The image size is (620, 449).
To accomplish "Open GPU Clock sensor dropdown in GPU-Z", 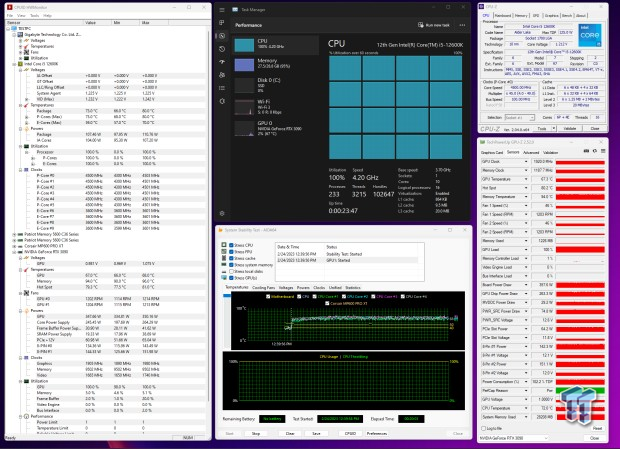I will tap(526, 162).
